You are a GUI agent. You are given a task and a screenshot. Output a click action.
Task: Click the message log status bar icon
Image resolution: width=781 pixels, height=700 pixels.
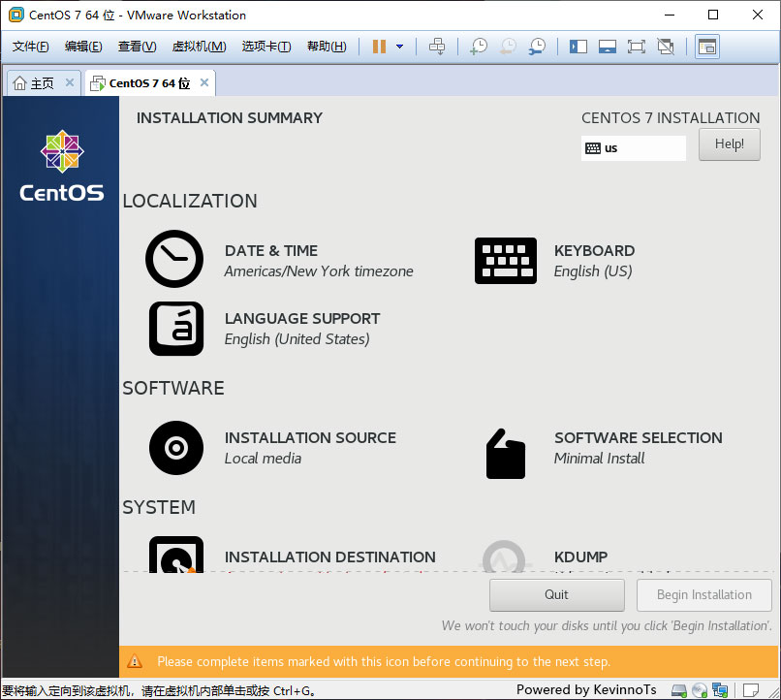pos(751,690)
